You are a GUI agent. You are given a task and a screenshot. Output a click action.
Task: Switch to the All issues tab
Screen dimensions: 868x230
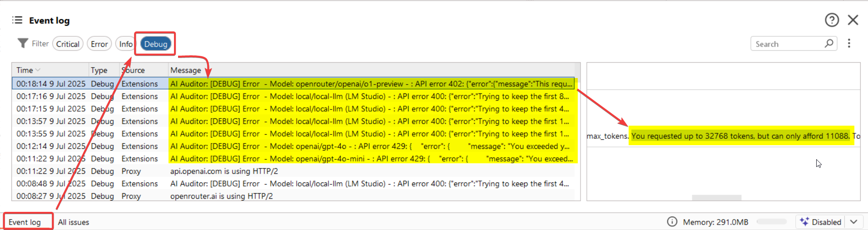[x=73, y=222]
